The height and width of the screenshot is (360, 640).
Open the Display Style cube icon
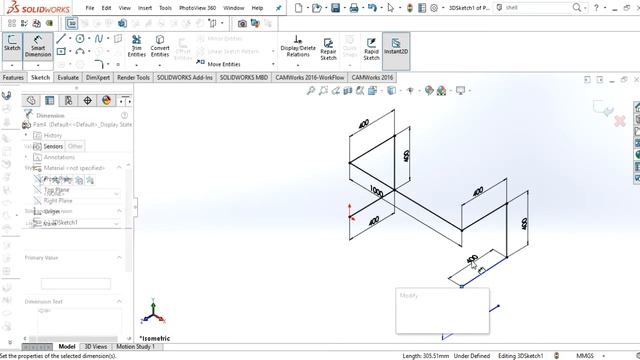coord(391,91)
